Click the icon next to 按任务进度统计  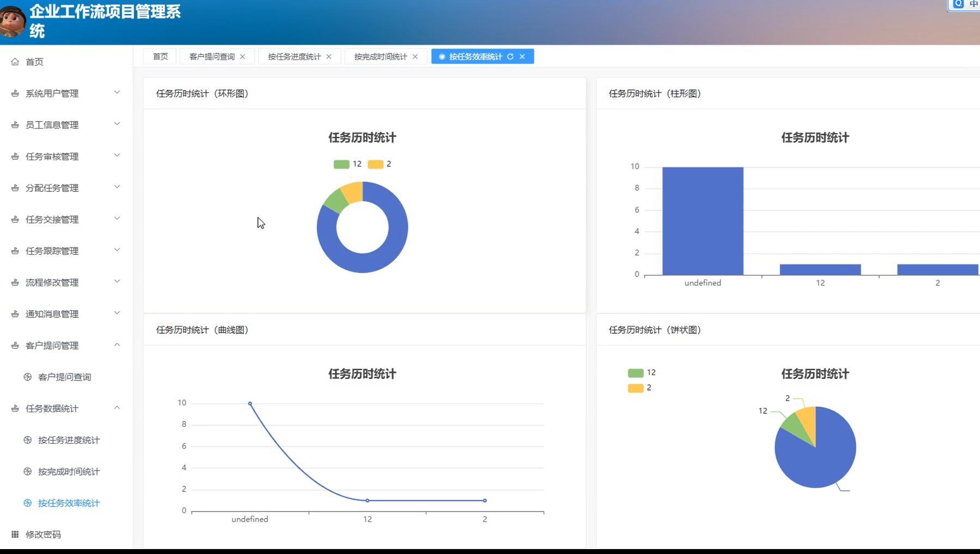(26, 439)
